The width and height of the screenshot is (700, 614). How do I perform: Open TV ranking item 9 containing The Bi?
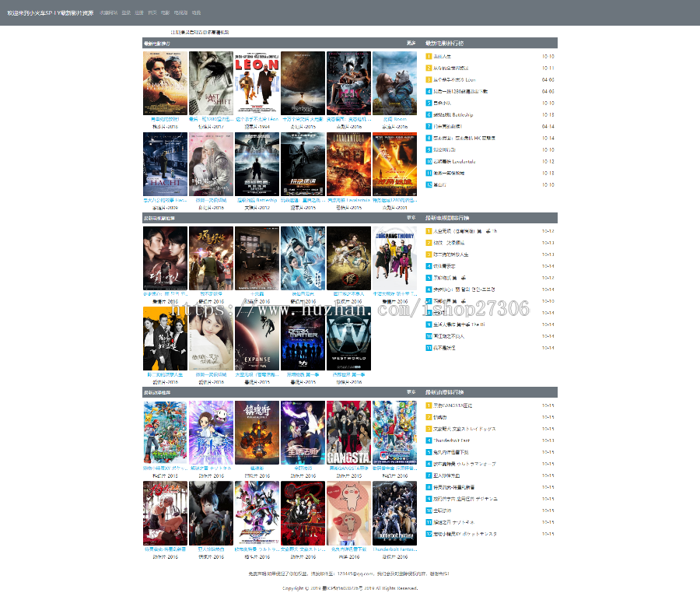(459, 325)
